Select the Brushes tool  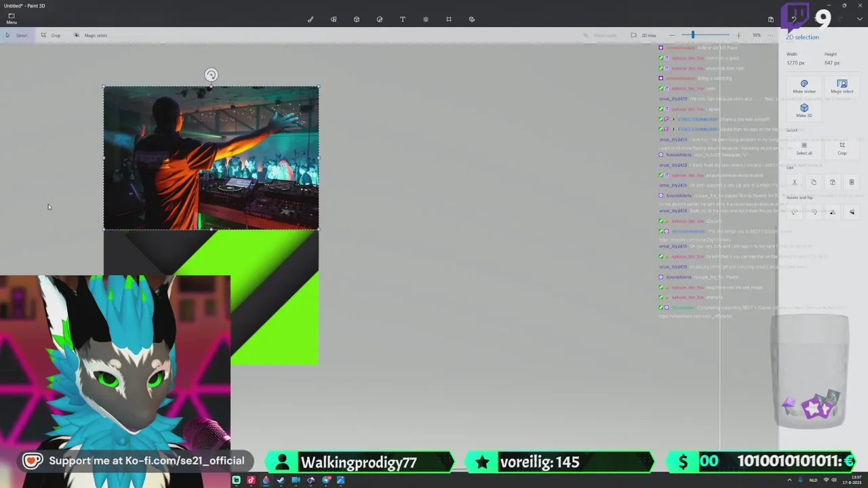(x=311, y=19)
